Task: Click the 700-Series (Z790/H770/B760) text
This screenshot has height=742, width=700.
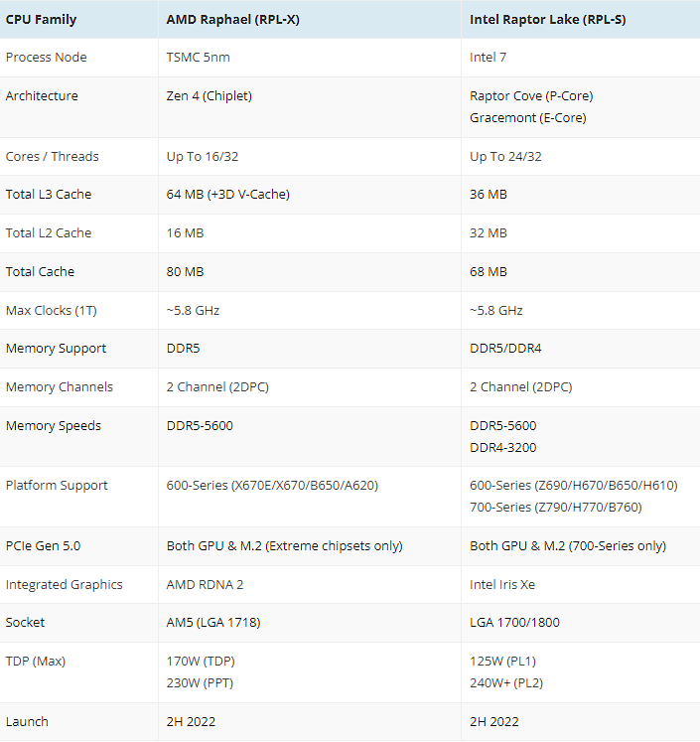Action: (555, 507)
